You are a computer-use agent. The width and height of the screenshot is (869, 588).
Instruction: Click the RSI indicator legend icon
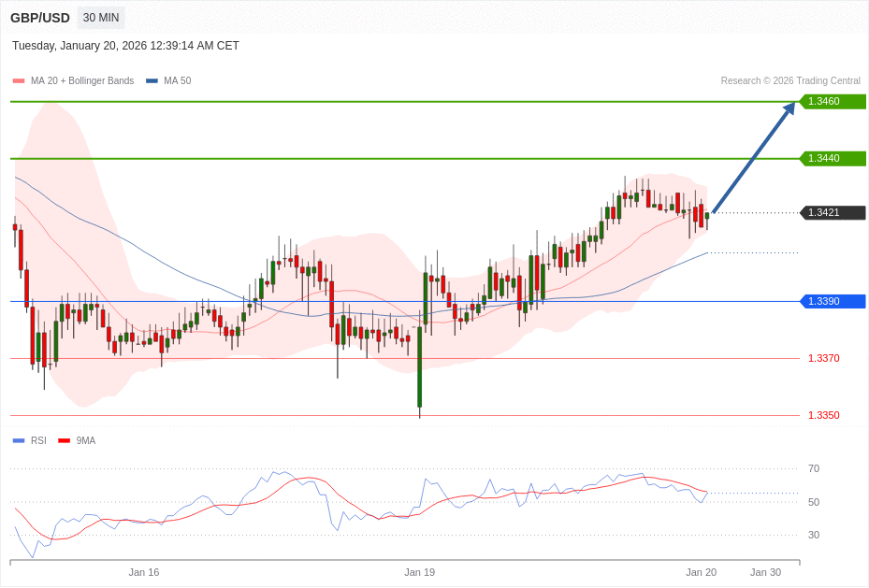pos(17,440)
